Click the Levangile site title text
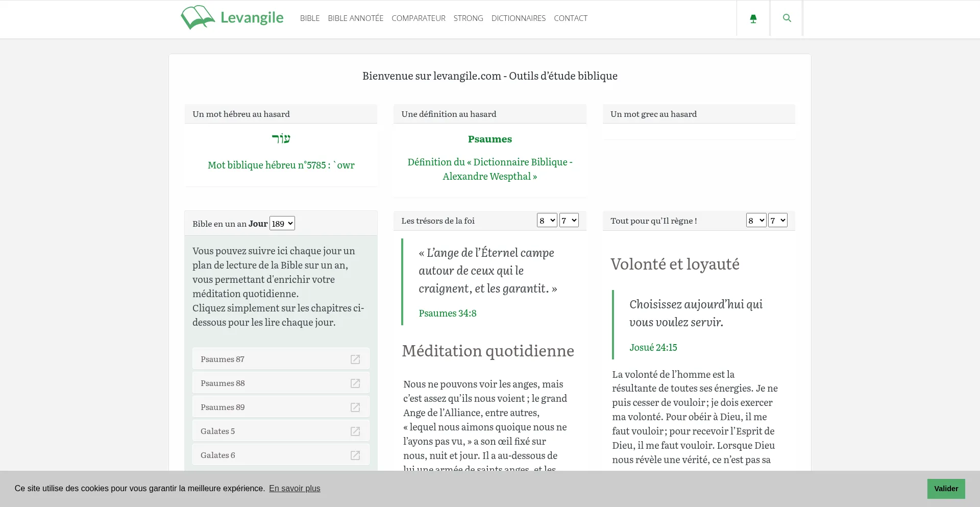This screenshot has height=507, width=980. [x=252, y=17]
